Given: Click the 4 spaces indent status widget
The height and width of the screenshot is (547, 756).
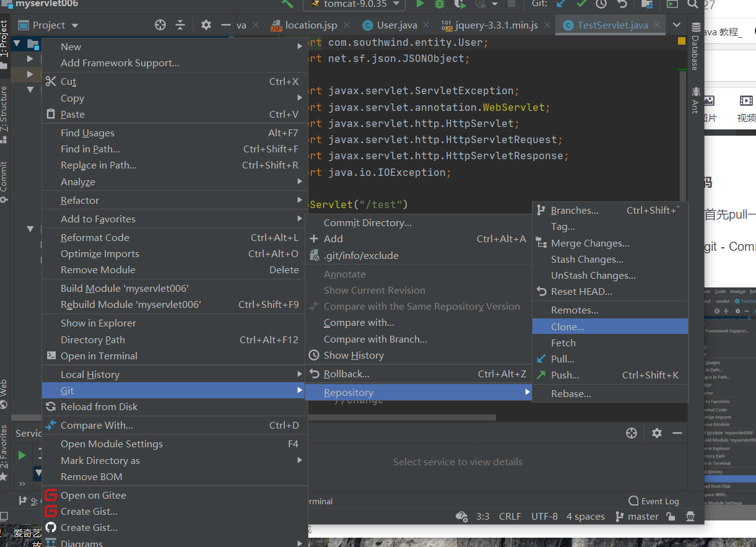Looking at the screenshot, I should [x=585, y=516].
